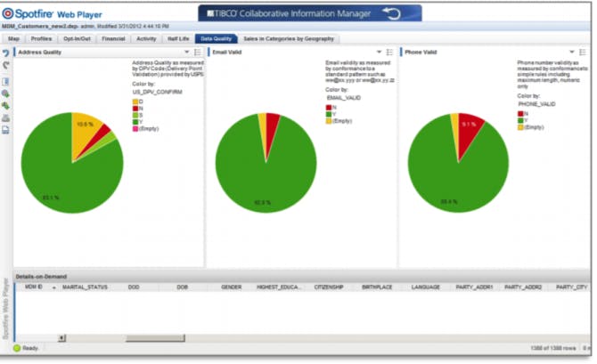Click the undo arrow in left sidebar
Viewport: 597px width, 364px height.
pos(5,53)
